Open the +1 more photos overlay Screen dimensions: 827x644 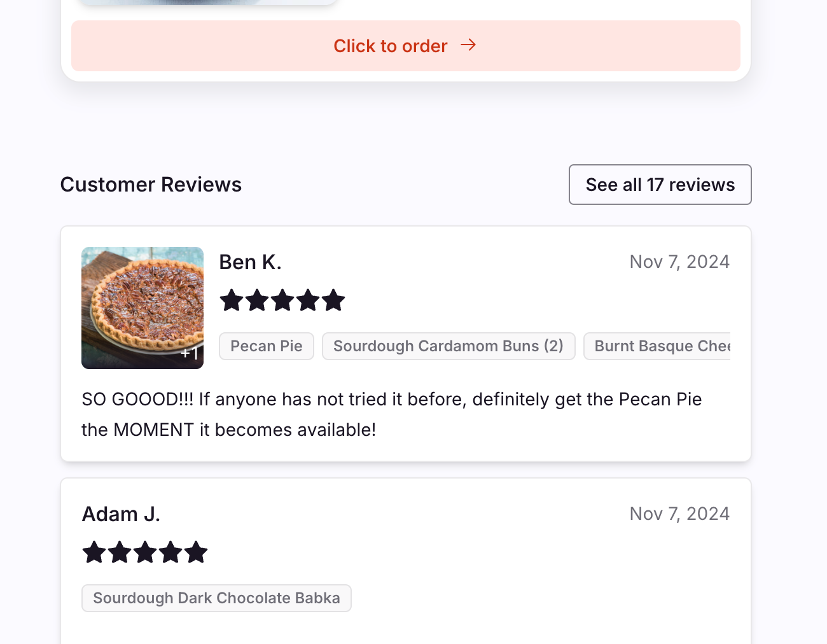click(190, 353)
